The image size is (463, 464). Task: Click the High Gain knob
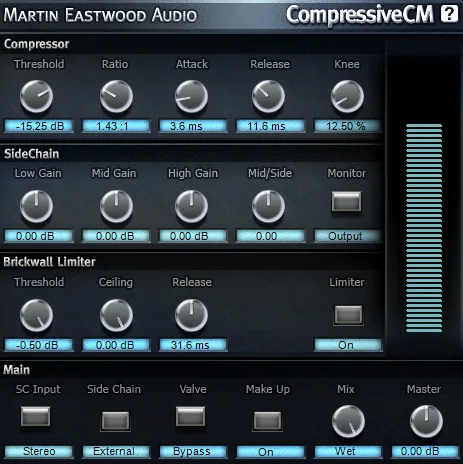[191, 207]
